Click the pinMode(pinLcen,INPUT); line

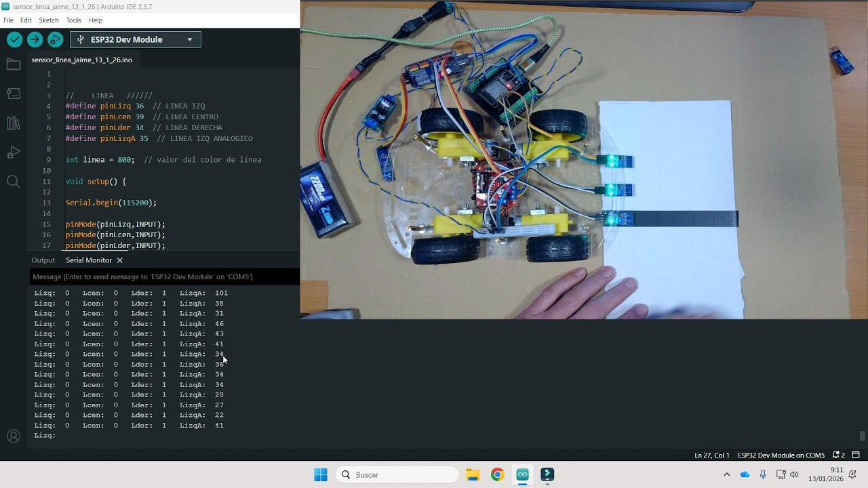115,235
